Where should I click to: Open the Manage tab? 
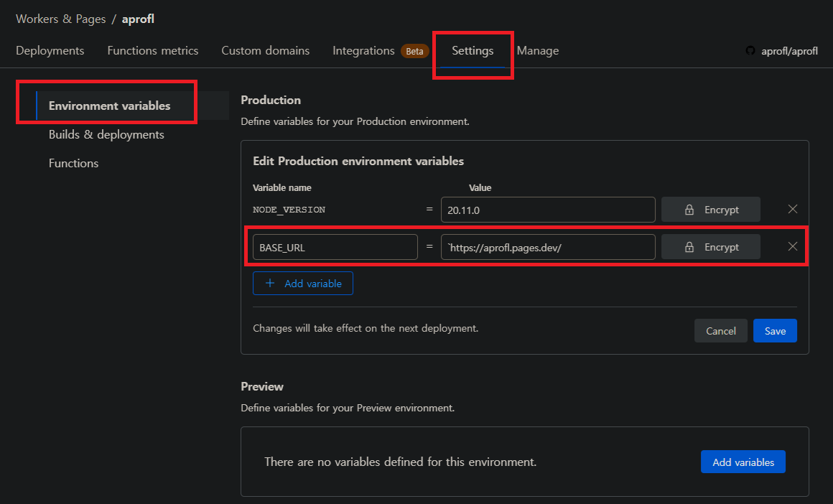(x=537, y=50)
